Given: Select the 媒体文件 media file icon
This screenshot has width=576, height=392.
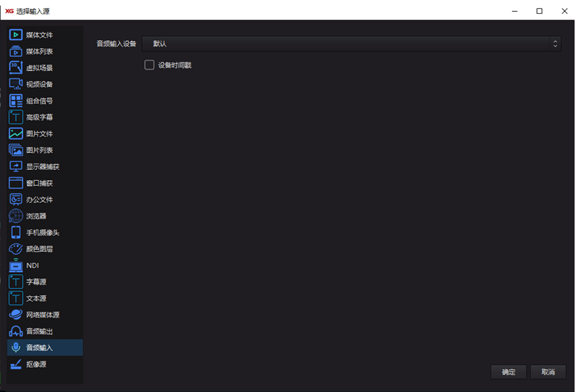Looking at the screenshot, I should (x=15, y=35).
